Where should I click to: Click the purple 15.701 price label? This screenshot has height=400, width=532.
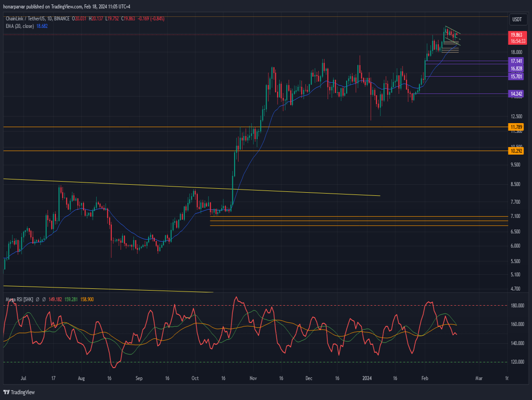point(516,76)
